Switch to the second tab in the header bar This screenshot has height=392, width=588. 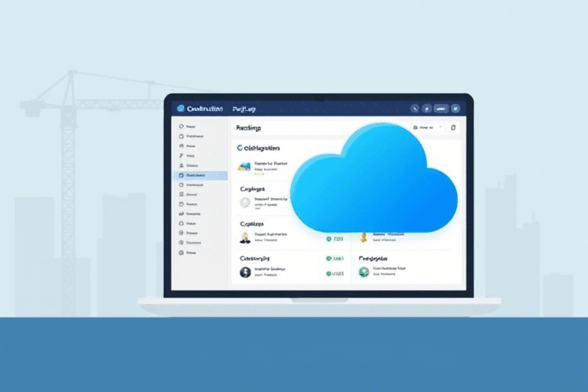pos(243,109)
